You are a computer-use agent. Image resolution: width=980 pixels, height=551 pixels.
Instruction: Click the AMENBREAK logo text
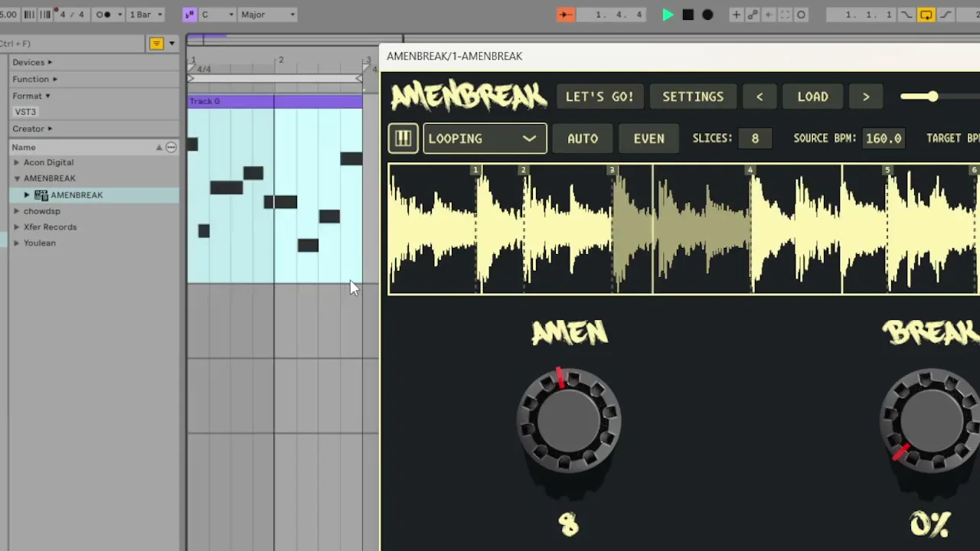click(469, 96)
